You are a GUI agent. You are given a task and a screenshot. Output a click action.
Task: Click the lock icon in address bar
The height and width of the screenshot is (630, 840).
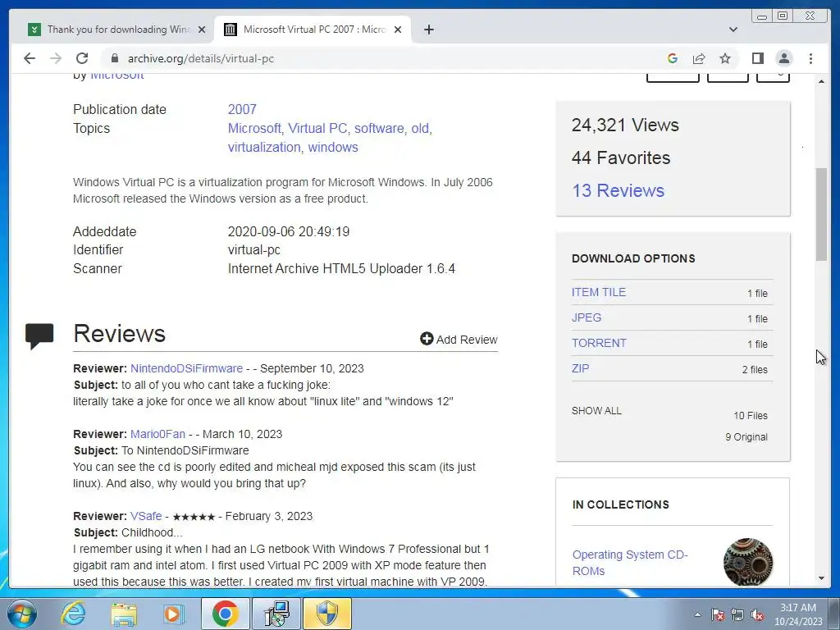(114, 58)
